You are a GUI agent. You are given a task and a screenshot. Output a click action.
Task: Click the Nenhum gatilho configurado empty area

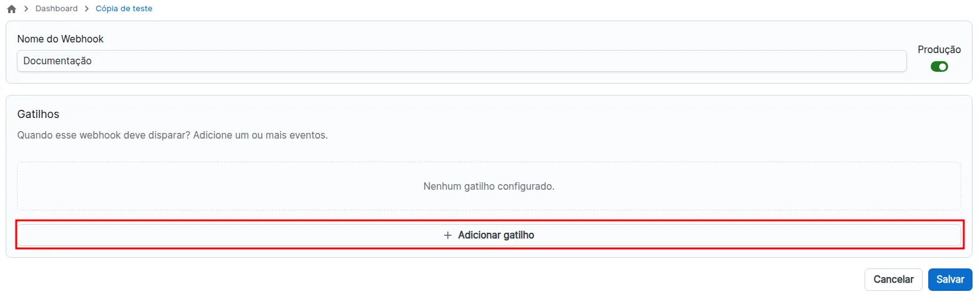coord(489,187)
